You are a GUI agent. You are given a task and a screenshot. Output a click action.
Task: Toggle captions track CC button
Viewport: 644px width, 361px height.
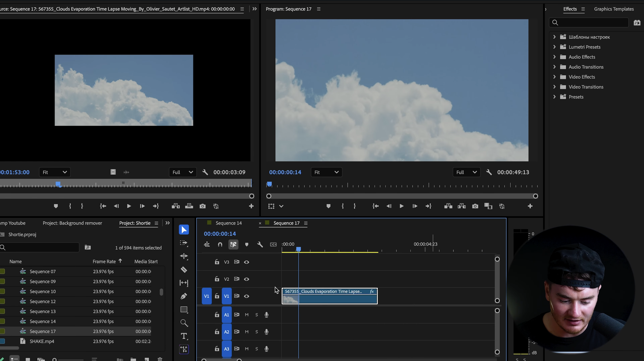pyautogui.click(x=273, y=244)
